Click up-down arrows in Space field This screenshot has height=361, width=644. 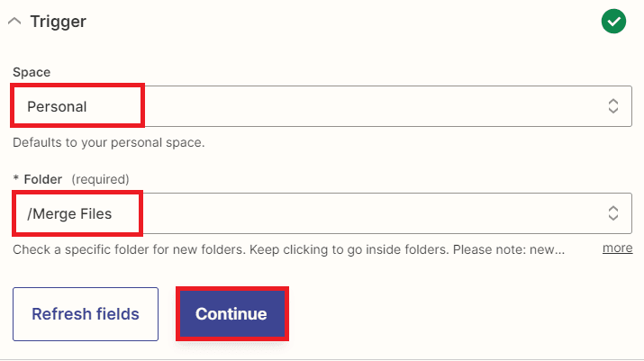click(613, 106)
